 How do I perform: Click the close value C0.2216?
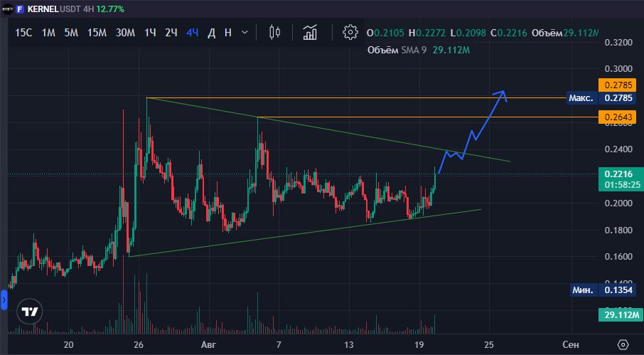point(509,33)
